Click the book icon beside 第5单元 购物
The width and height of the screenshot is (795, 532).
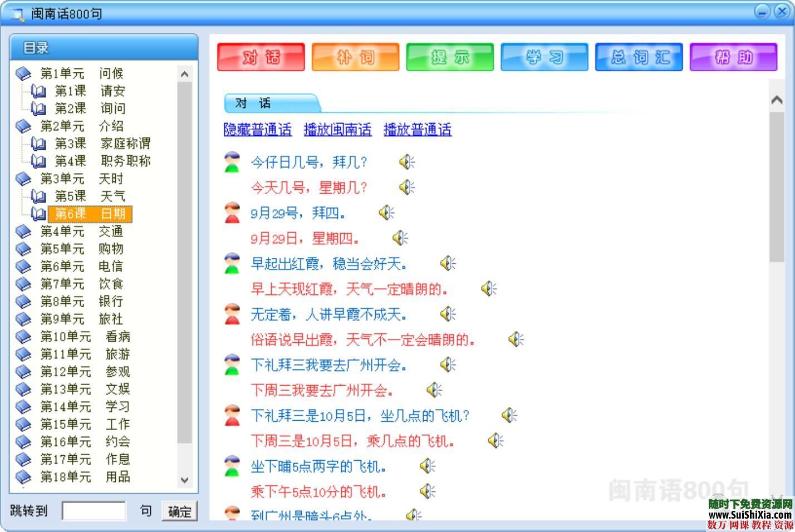24,249
